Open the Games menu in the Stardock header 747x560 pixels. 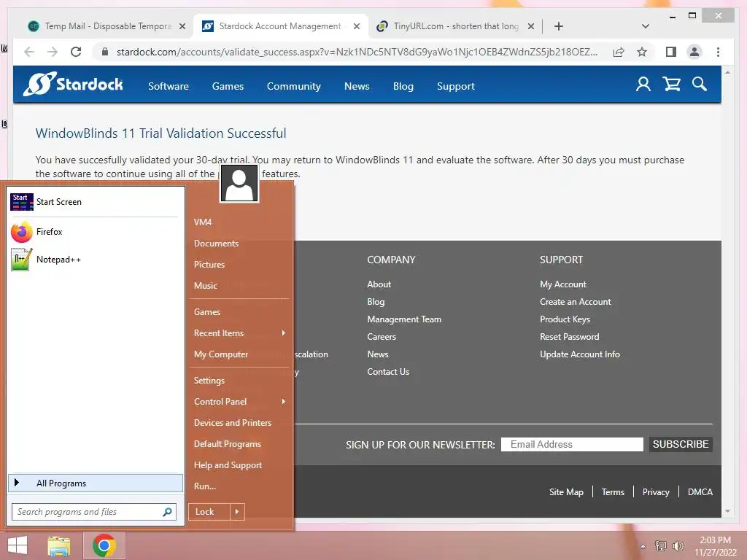[x=228, y=86]
